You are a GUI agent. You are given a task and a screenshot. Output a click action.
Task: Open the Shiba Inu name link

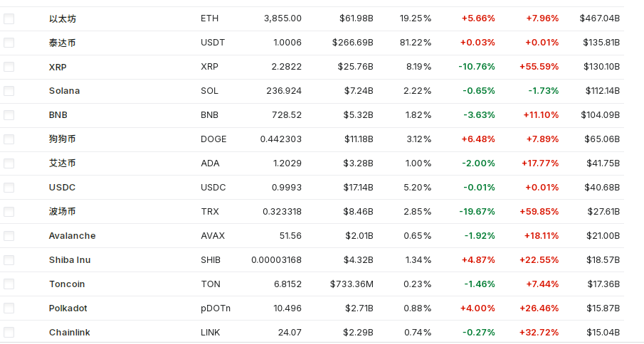(x=70, y=260)
